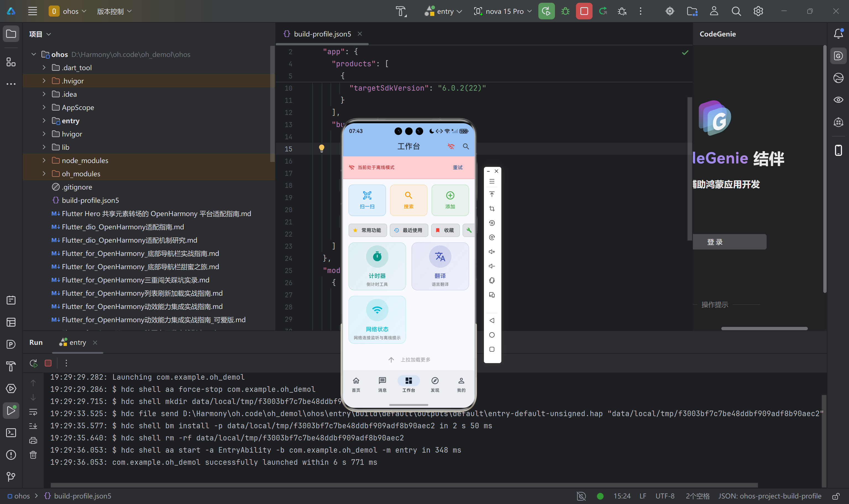Screen dimensions: 849x504
Task: Click the Run console horizontal scrollbar
Action: coord(404,485)
